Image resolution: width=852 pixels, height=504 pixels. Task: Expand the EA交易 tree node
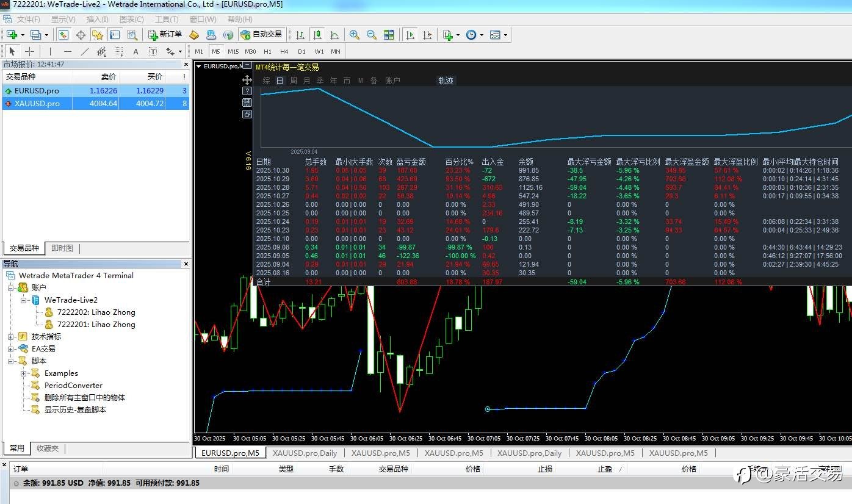(x=10, y=348)
